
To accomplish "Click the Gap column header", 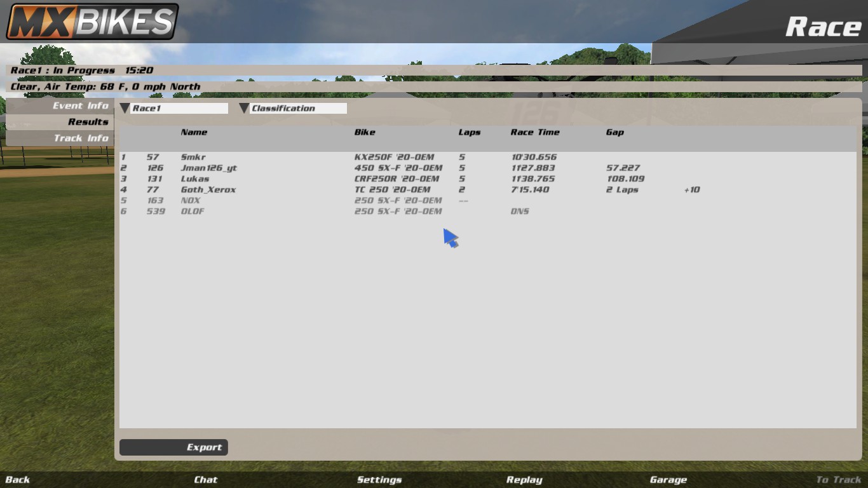I will [x=615, y=132].
